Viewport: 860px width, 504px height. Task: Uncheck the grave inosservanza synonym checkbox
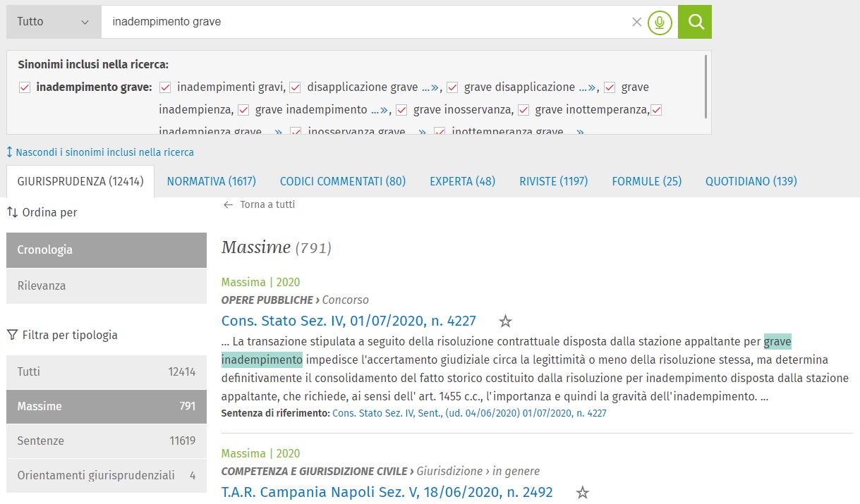tap(402, 111)
